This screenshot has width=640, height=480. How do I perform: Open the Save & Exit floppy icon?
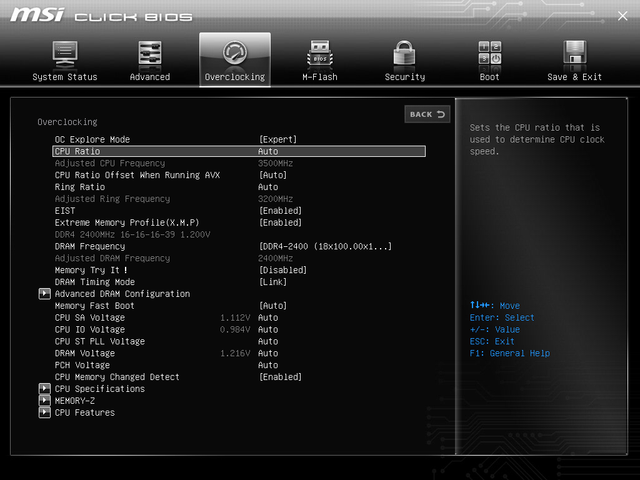[574, 53]
